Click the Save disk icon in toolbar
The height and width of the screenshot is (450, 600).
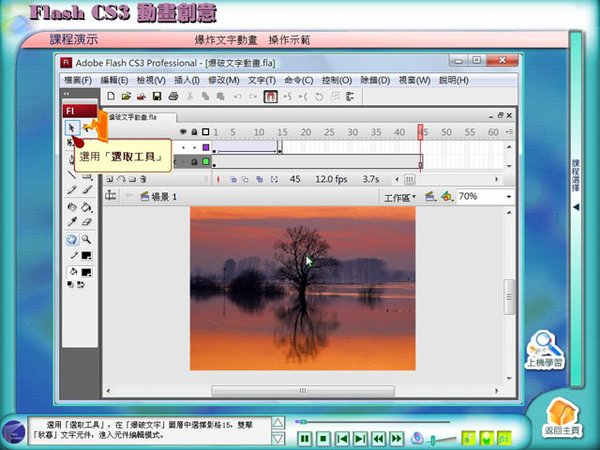[x=157, y=96]
